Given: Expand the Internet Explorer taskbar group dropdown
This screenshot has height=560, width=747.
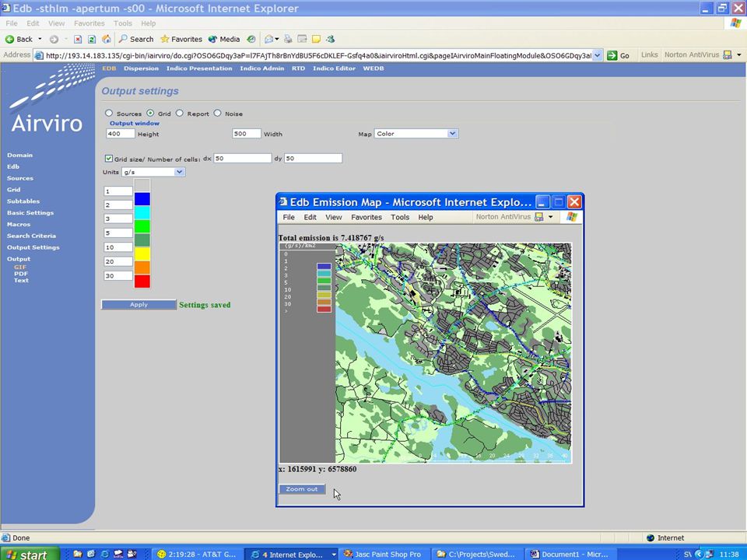Looking at the screenshot, I should click(x=334, y=555).
